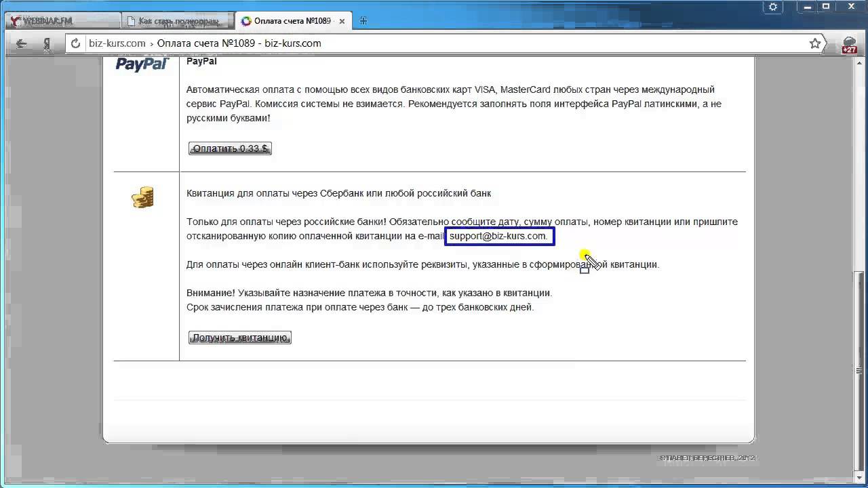Image resolution: width=868 pixels, height=488 pixels.
Task: Click the bold 'PayPal' heading text
Action: pyautogui.click(x=201, y=61)
